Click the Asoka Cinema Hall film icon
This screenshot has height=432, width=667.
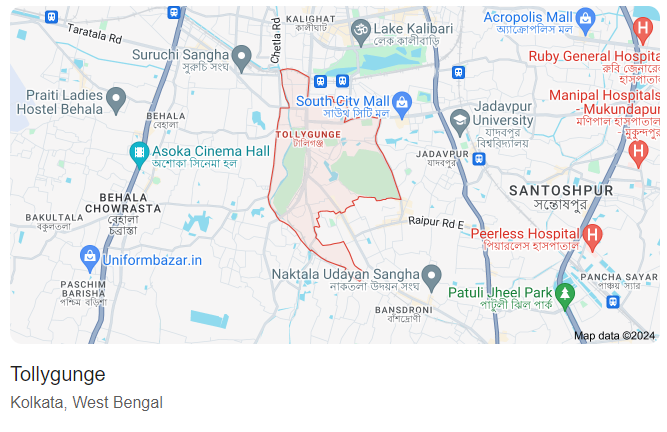pyautogui.click(x=139, y=155)
